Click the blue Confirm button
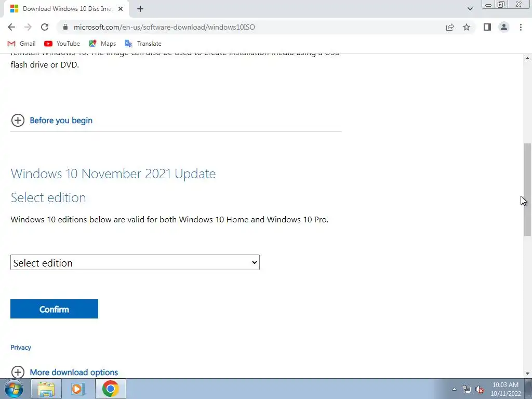532x399 pixels. coord(54,309)
